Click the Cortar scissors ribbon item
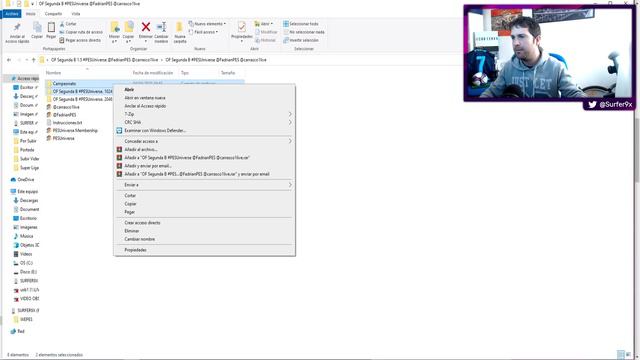640x360 pixels. (68, 24)
